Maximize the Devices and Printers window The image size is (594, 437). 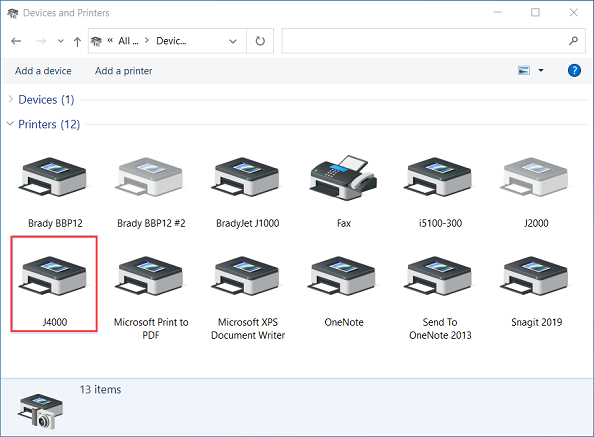(x=535, y=12)
